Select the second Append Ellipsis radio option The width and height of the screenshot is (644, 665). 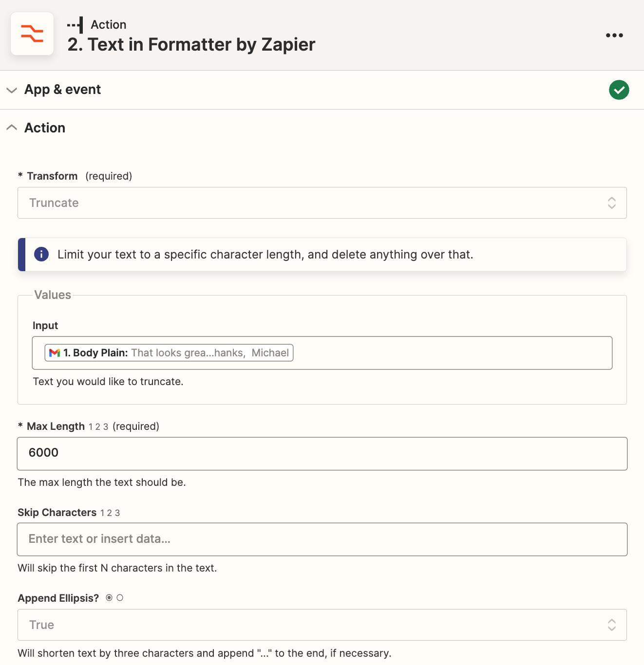(x=120, y=598)
